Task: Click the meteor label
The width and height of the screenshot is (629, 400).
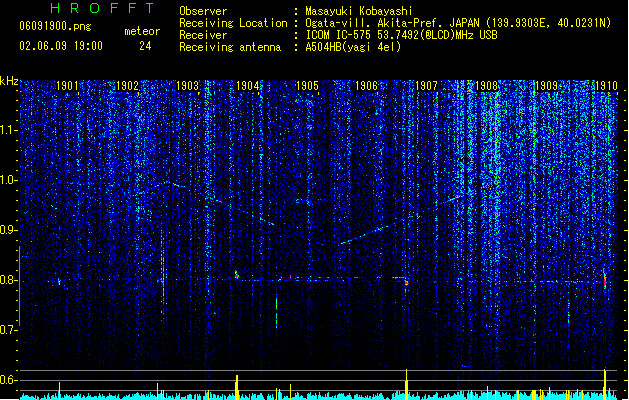Action: [142, 31]
